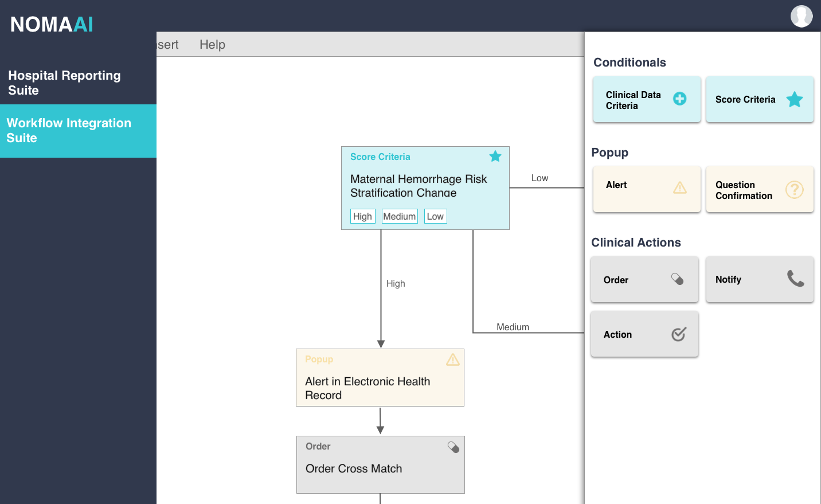Switch to Workflow Integration Suite

(x=69, y=130)
